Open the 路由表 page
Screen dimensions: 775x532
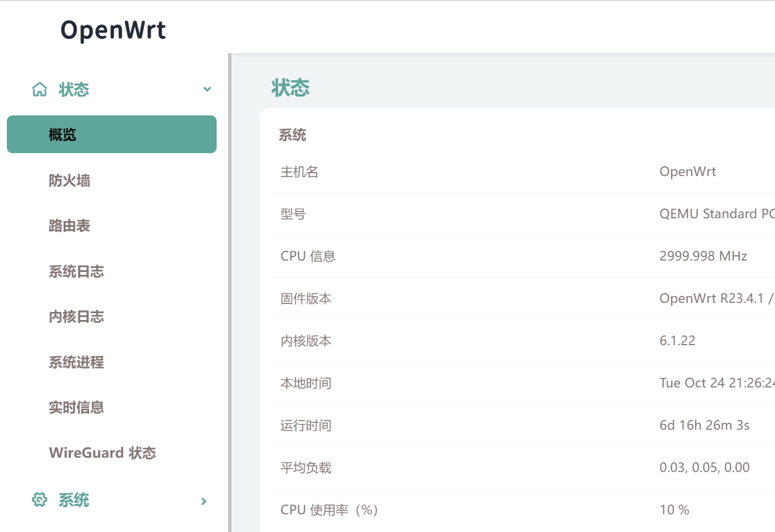point(69,226)
